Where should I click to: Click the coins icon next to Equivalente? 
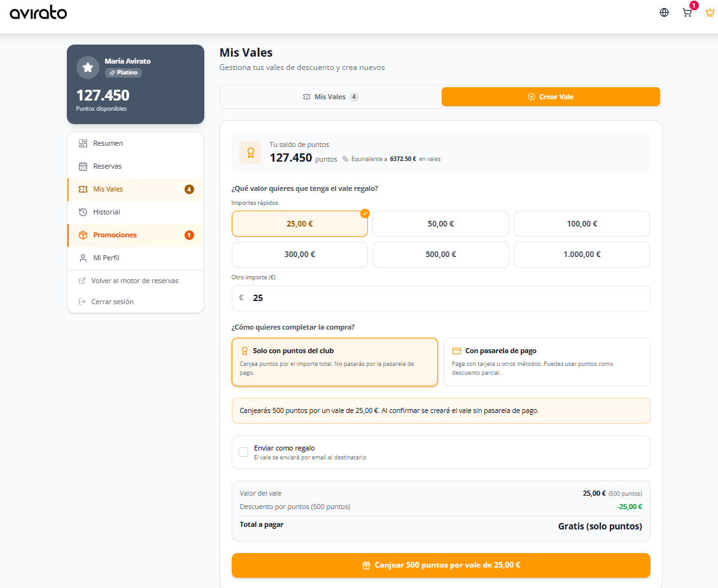click(x=345, y=159)
